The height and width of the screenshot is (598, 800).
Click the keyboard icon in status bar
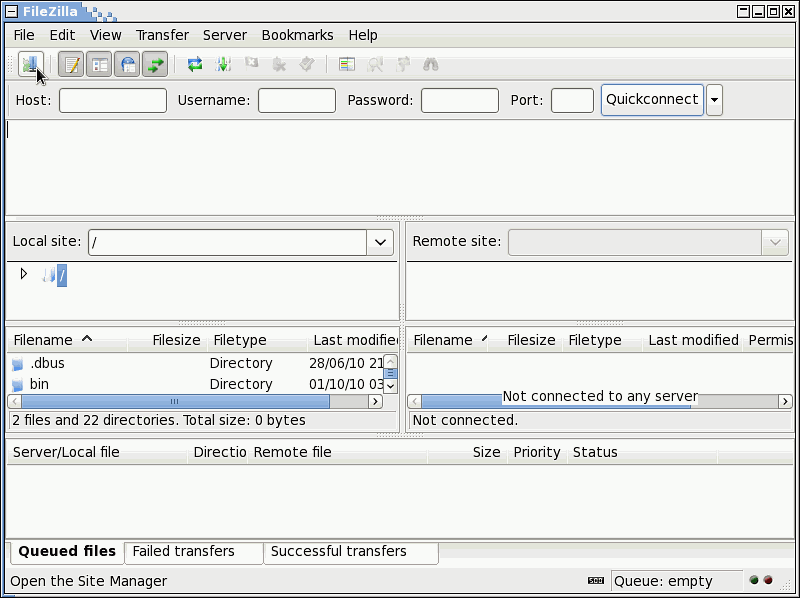596,580
